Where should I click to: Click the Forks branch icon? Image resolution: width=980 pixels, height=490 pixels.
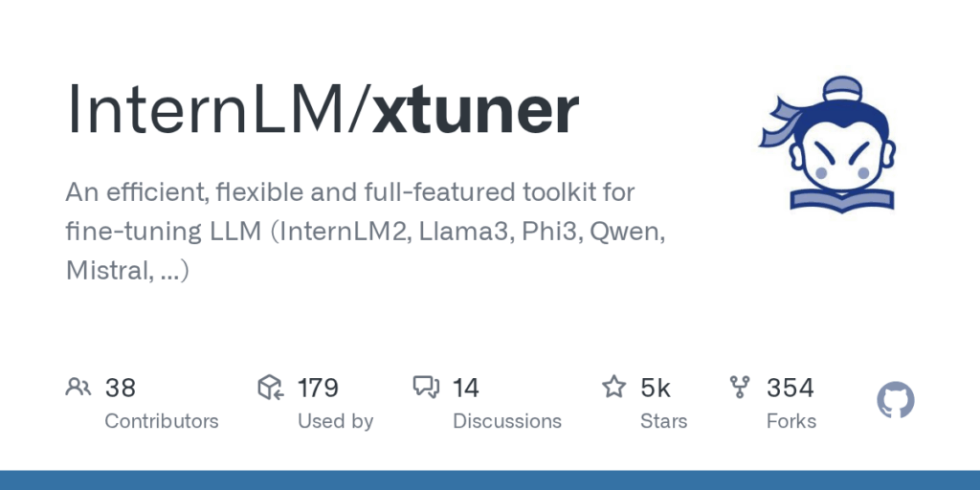pos(740,388)
